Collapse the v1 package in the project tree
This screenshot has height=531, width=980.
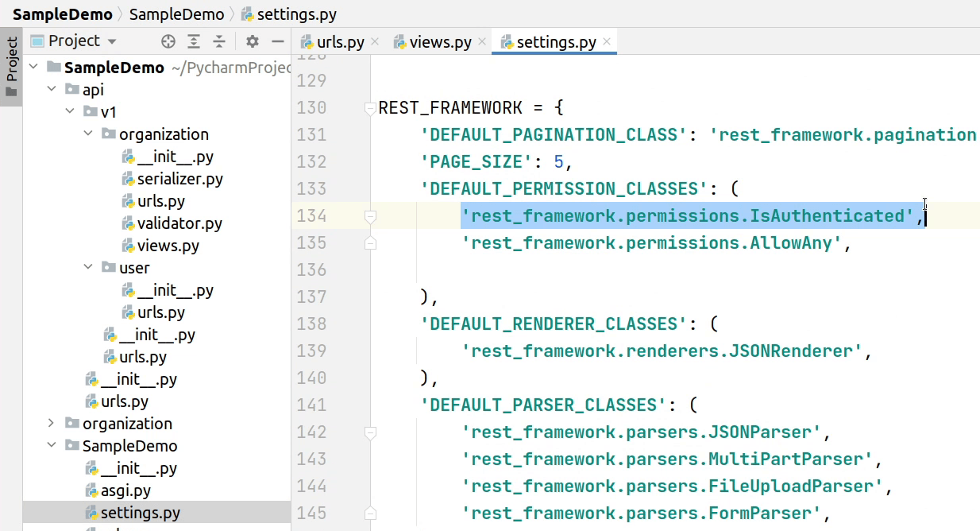(x=70, y=112)
